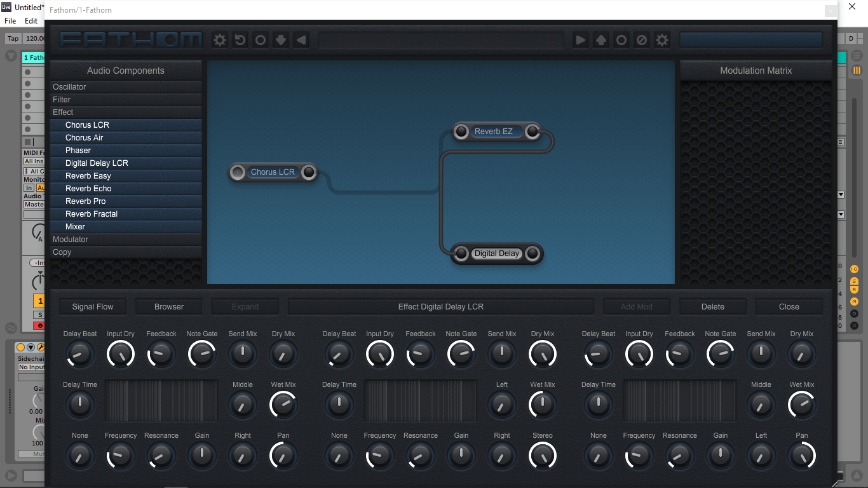Click the Close button in the Fathom panel

pos(789,307)
